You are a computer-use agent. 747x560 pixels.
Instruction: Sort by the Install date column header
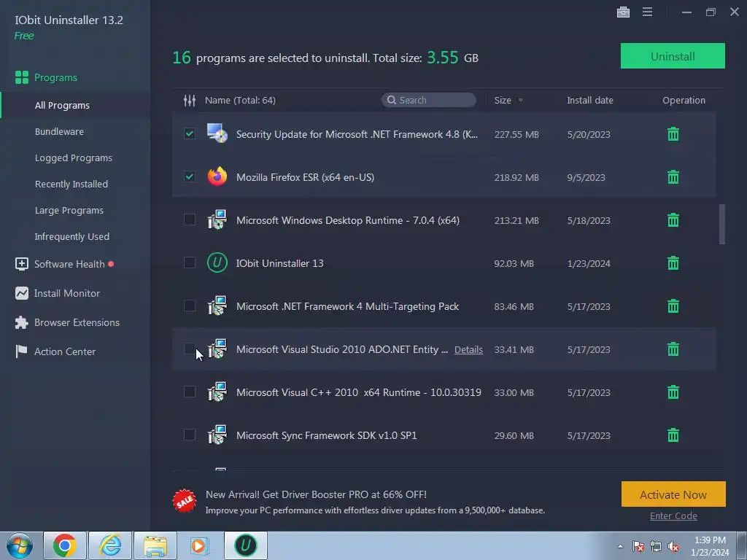(x=589, y=101)
